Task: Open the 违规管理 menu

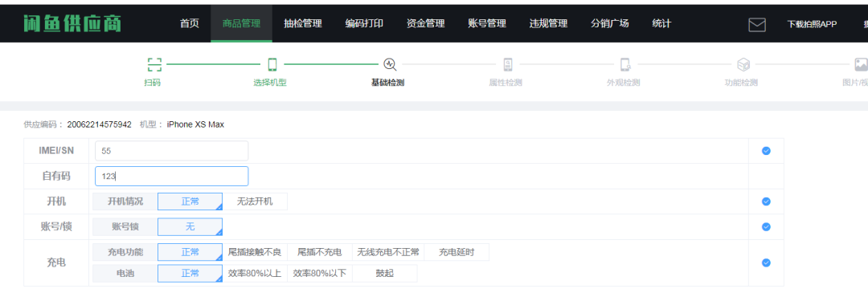Action: tap(549, 23)
